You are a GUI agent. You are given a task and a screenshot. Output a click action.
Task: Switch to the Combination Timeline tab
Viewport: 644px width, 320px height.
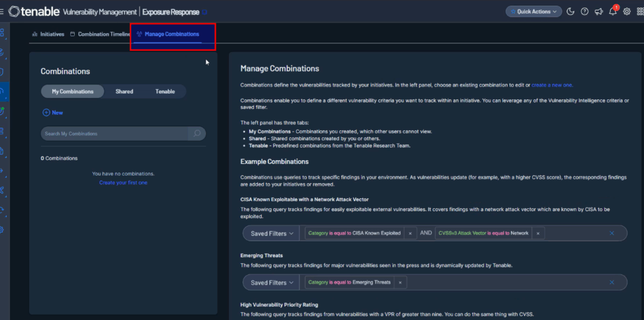[x=101, y=34]
